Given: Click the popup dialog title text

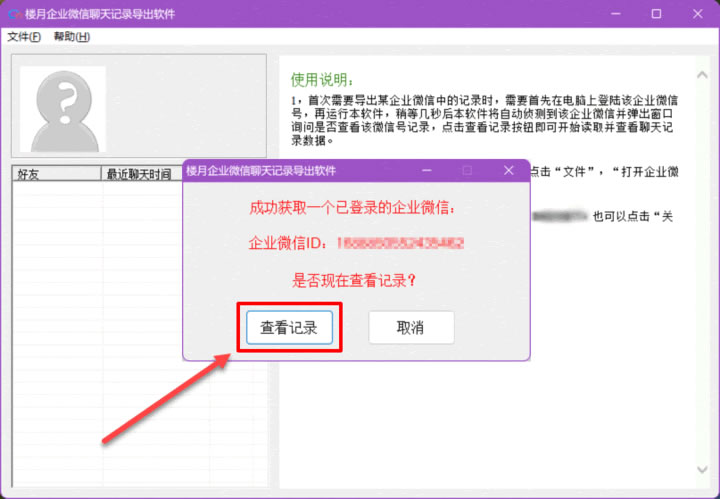Looking at the screenshot, I should 261,171.
